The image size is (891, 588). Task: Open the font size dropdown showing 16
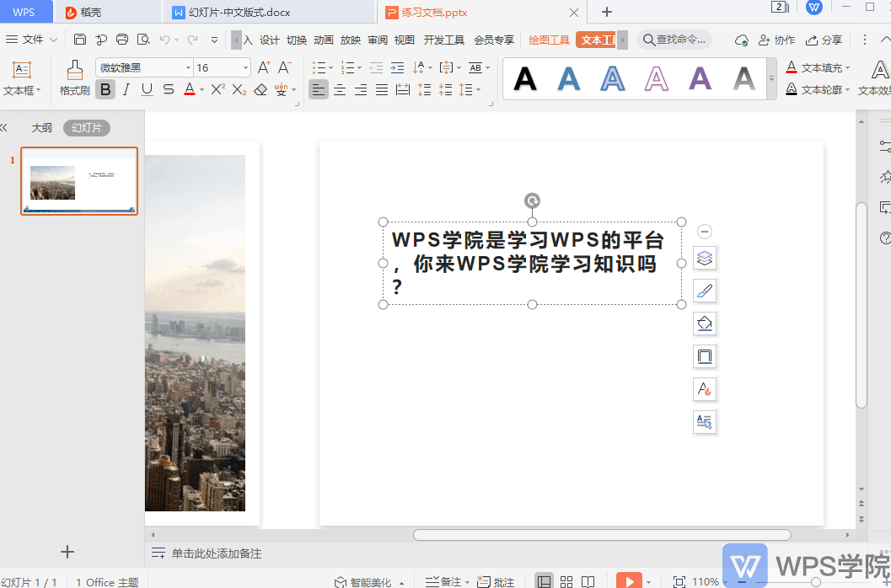[245, 68]
